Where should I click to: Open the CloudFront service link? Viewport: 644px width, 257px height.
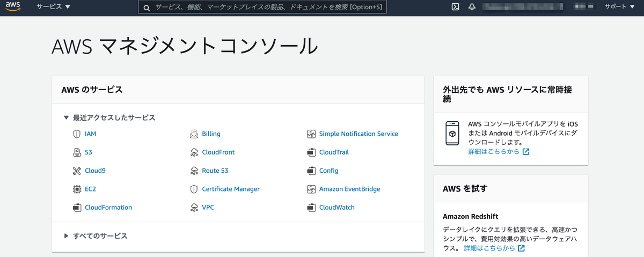(218, 152)
